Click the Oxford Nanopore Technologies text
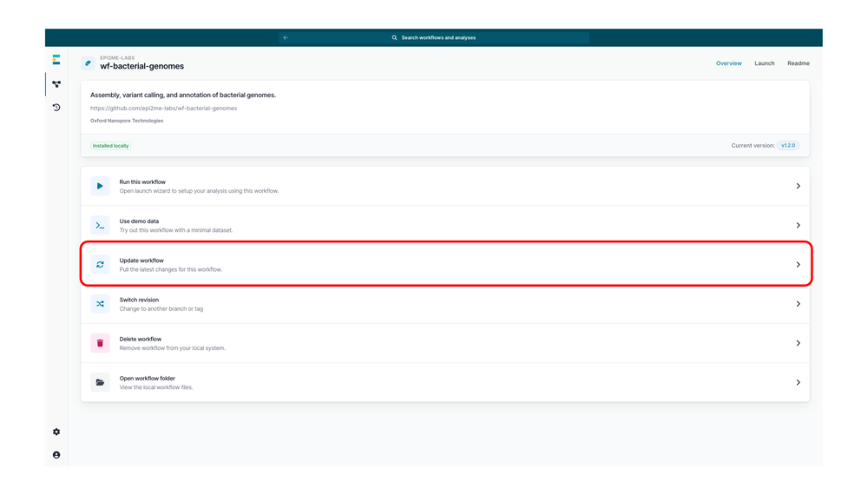 (127, 121)
